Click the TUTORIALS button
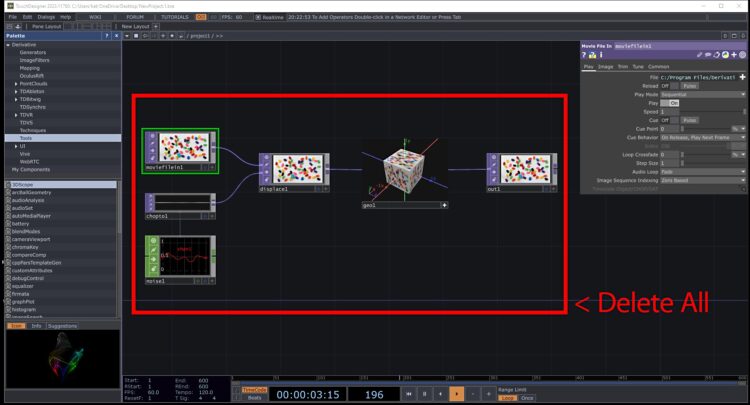 (x=175, y=17)
